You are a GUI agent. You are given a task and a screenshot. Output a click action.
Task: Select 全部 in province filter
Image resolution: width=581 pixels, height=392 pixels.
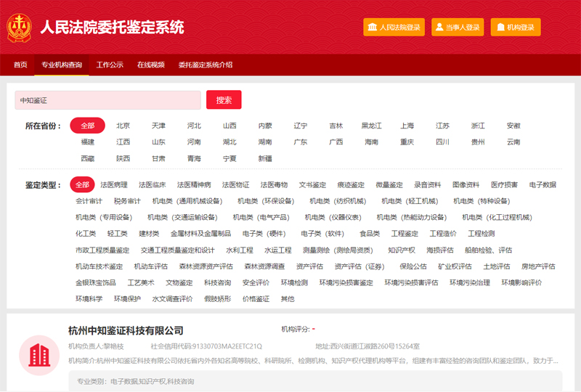pyautogui.click(x=87, y=126)
